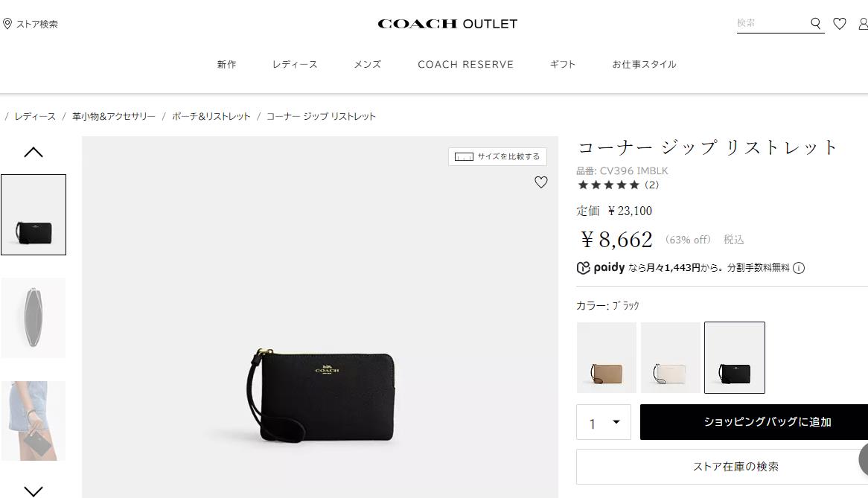The width and height of the screenshot is (868, 498).
Task: Open the レディース menu
Action: (x=295, y=64)
